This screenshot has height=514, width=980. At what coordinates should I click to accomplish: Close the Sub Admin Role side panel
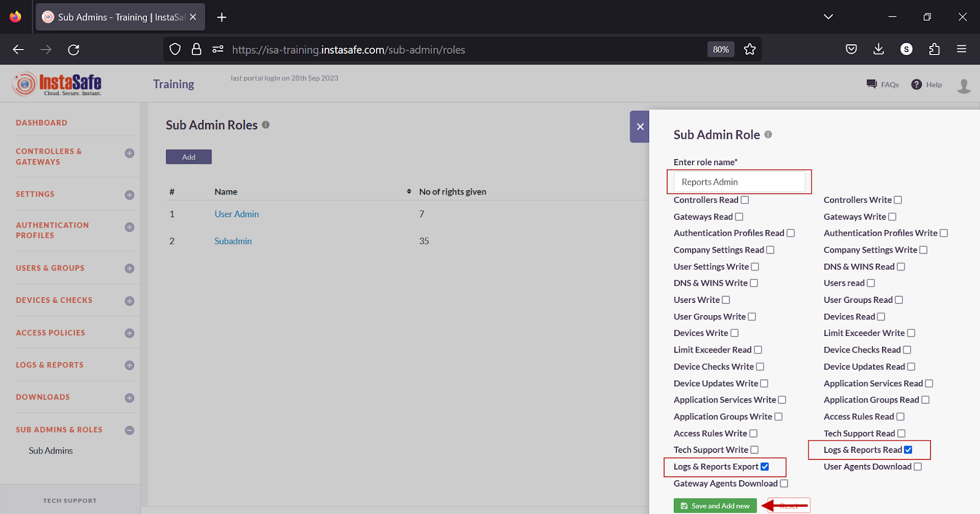pyautogui.click(x=640, y=127)
